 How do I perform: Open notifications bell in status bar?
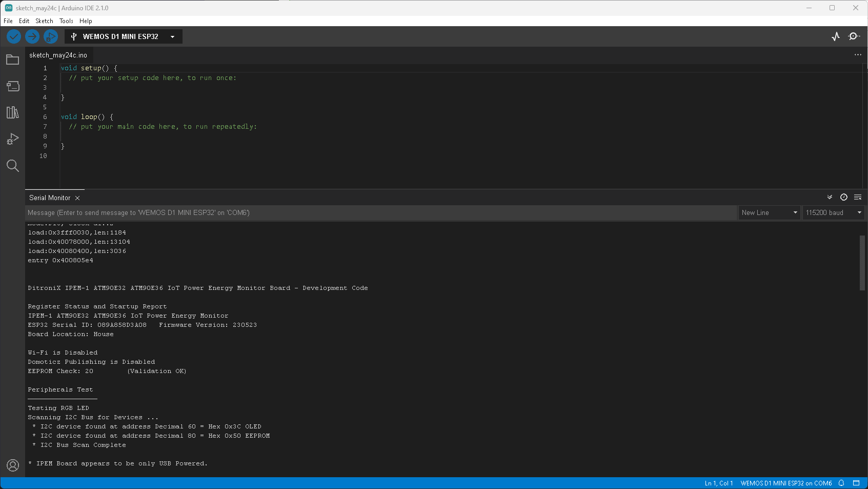[841, 483]
